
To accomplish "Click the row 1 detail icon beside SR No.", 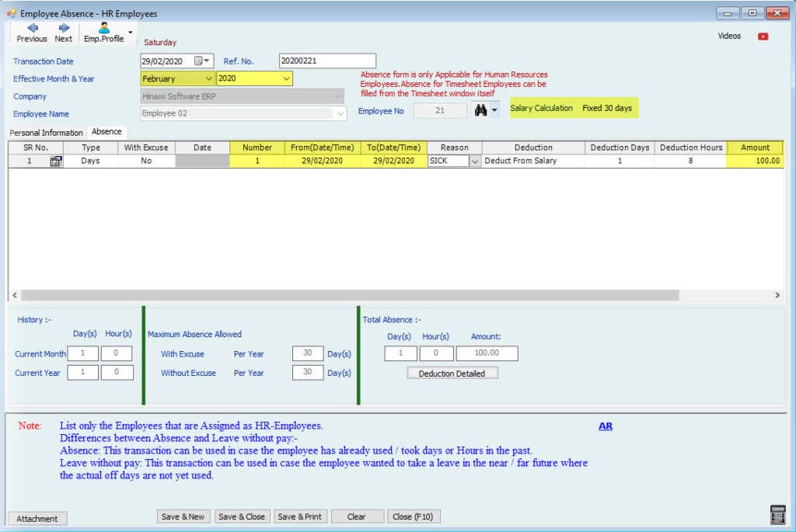I will click(x=56, y=162).
